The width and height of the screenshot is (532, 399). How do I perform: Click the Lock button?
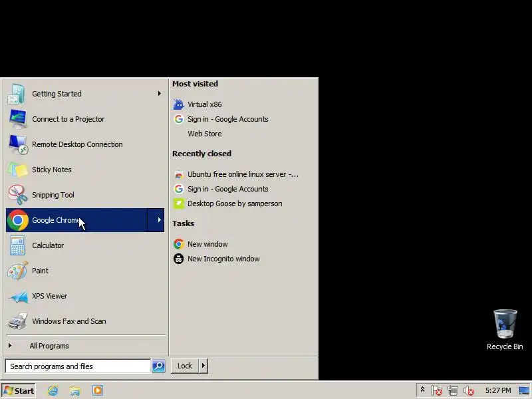[185, 366]
